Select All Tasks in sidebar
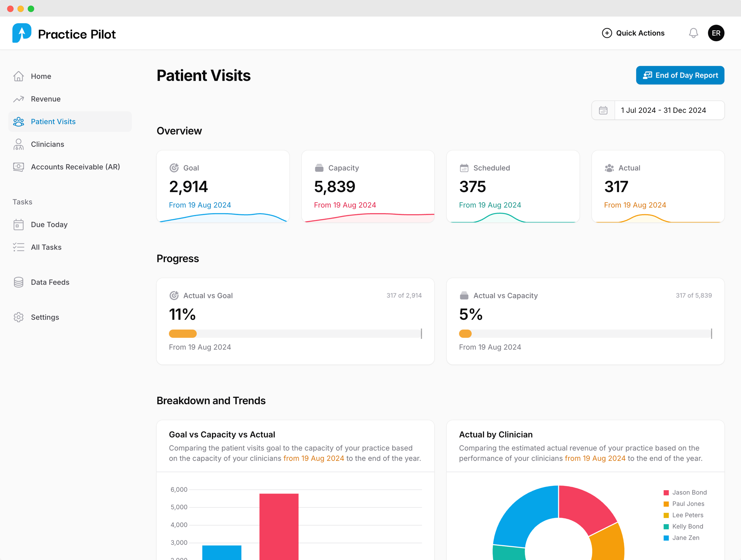The image size is (741, 560). click(x=46, y=247)
